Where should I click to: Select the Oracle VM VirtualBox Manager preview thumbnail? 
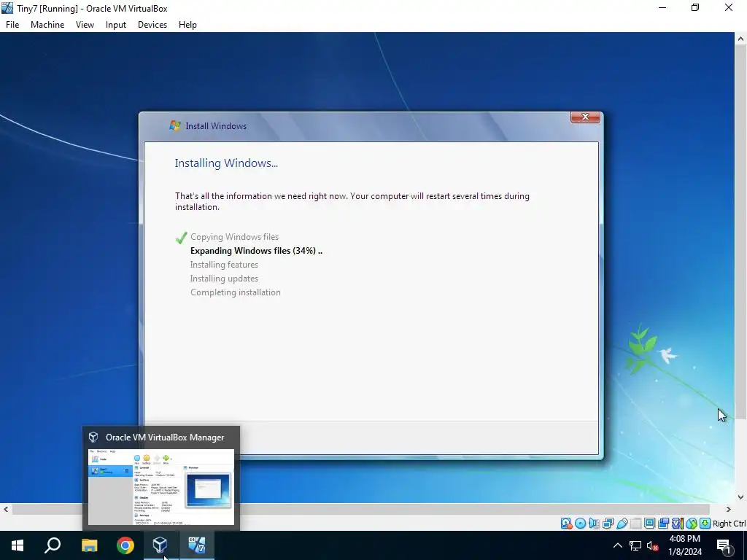(161, 486)
